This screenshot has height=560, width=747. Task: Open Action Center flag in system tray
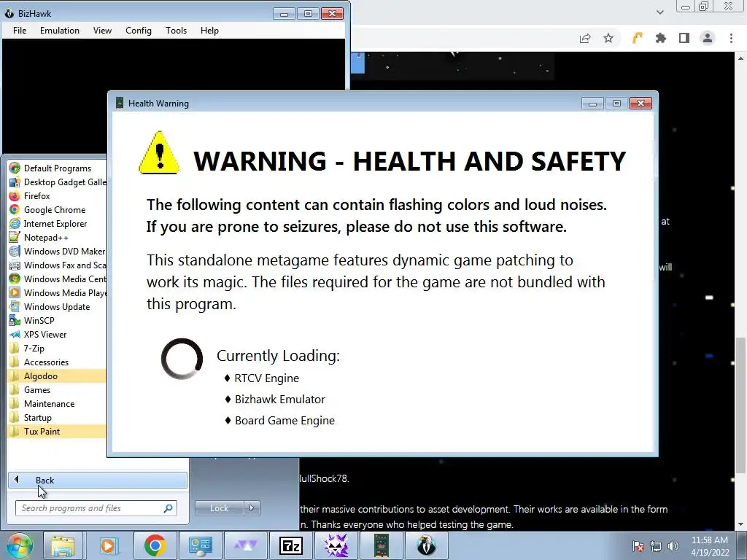pos(638,546)
